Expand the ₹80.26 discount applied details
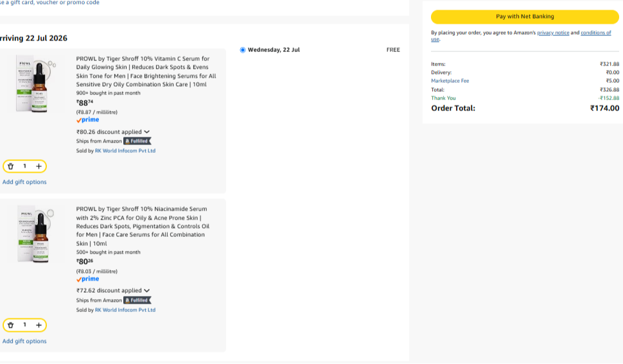623x364 pixels. [x=113, y=132]
